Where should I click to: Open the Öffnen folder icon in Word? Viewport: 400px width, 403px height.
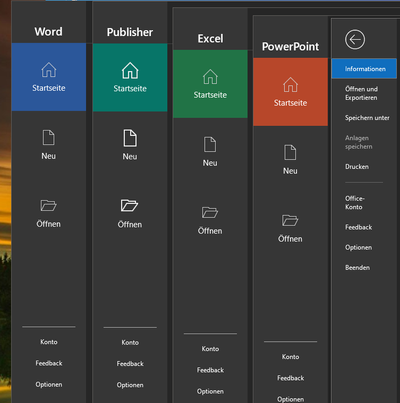48,205
